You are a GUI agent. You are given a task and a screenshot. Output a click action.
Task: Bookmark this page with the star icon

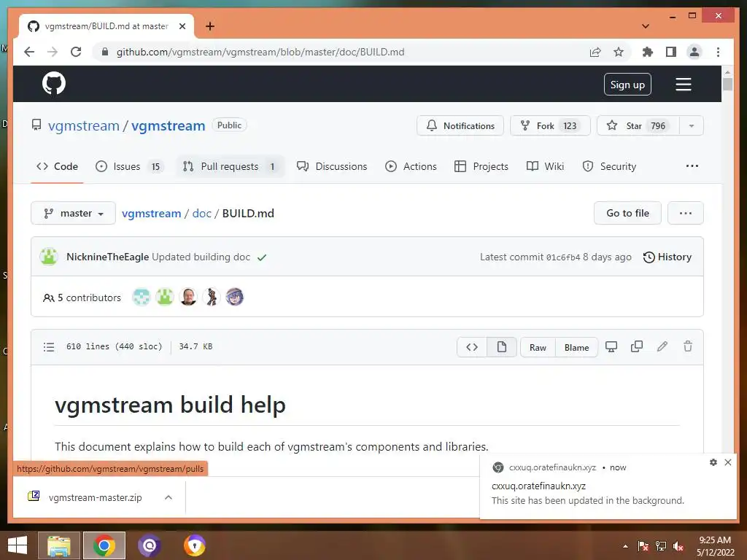pyautogui.click(x=619, y=52)
